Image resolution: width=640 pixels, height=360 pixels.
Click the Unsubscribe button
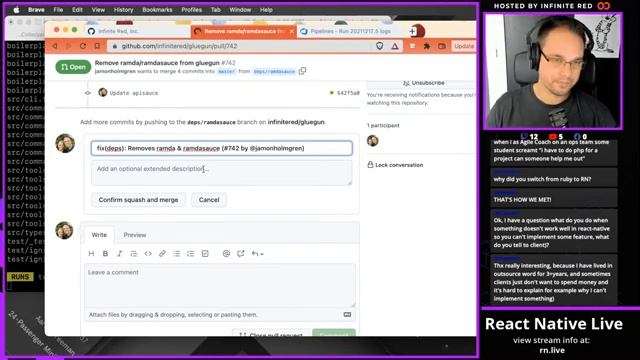(424, 83)
